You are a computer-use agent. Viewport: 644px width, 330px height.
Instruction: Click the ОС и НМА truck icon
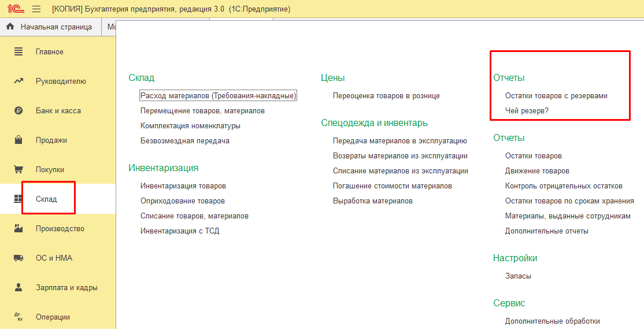pos(18,258)
